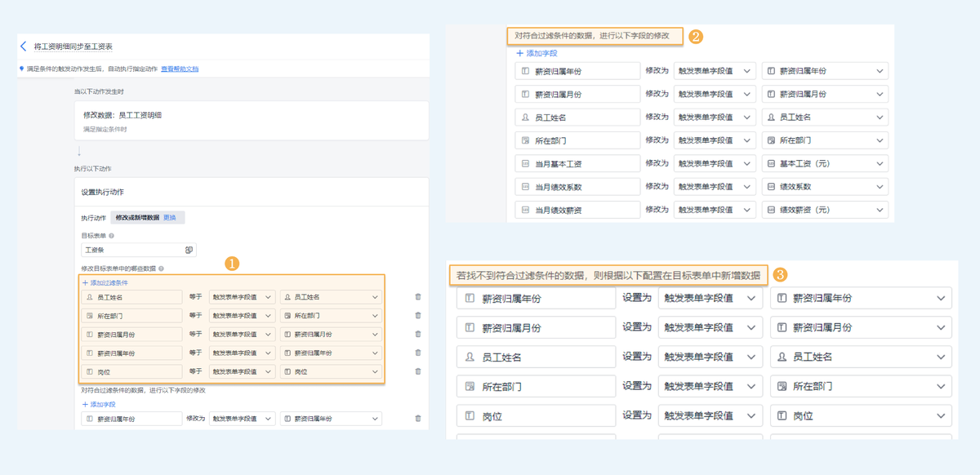Delete the 所在部门 filter condition row
This screenshot has width=980, height=475.
point(418,315)
